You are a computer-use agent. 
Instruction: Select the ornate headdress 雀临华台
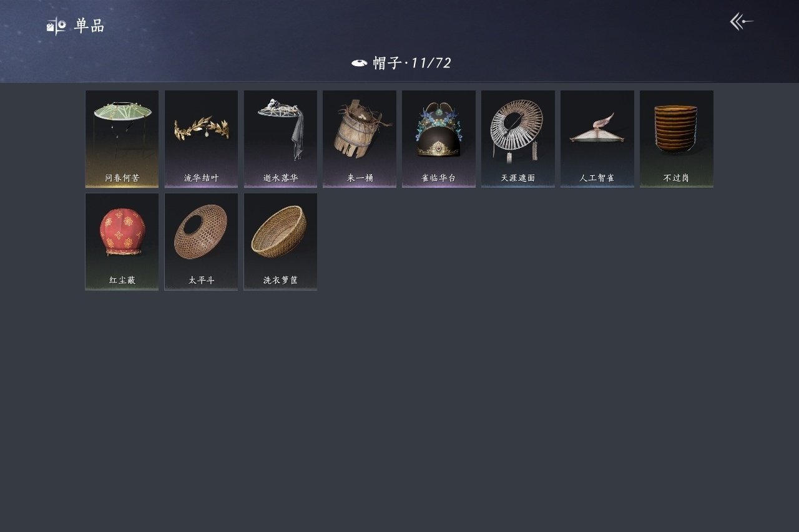[439, 139]
